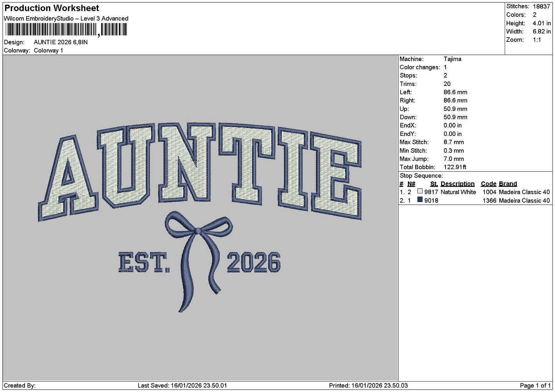This screenshot has height=392, width=555.
Task: Click the 'Stop Sequence:' heading
Action: click(421, 176)
